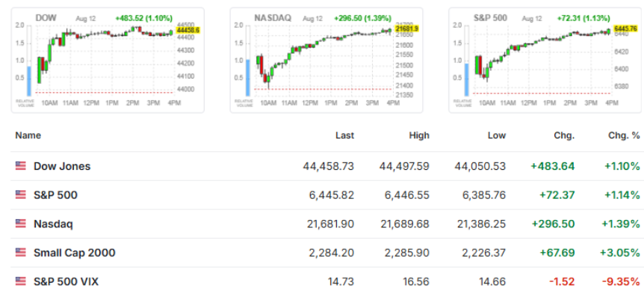
Task: Click the Nasdaq high value 21,689.68
Action: [406, 224]
